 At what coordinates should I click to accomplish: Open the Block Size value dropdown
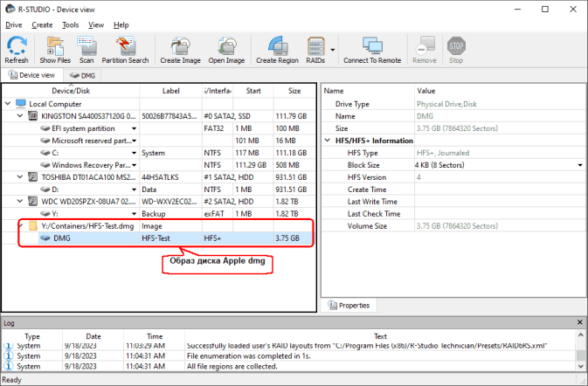pos(580,165)
